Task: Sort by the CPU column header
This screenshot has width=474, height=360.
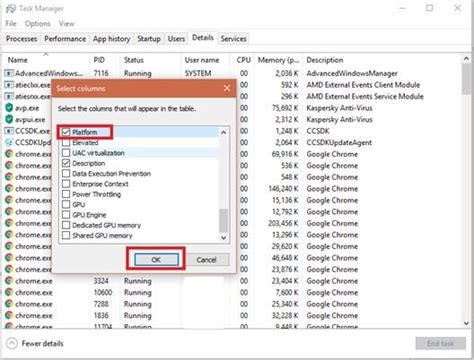Action: pos(243,60)
